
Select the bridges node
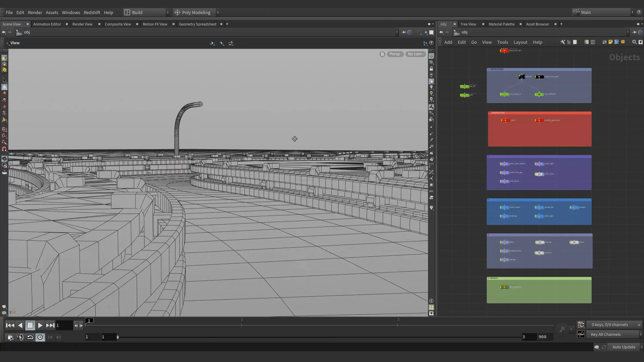click(x=574, y=207)
